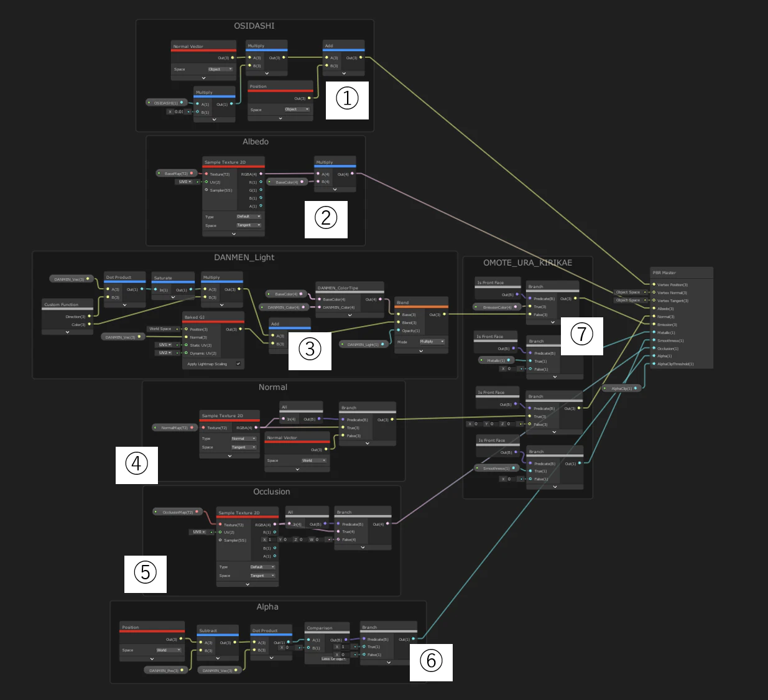Image resolution: width=768 pixels, height=700 pixels.
Task: Select the Occlusion group title
Action: (272, 492)
